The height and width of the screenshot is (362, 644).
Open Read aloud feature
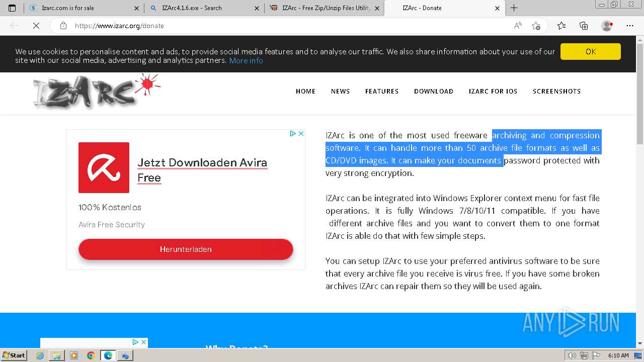(x=518, y=26)
